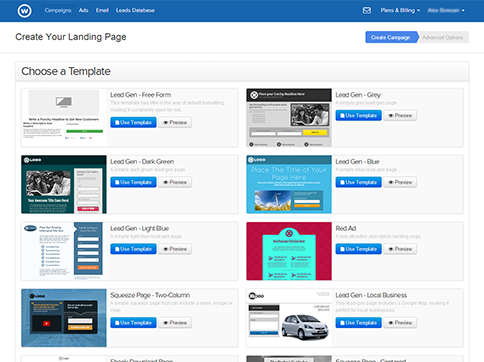Click the Red Ad template thumbnail
The width and height of the screenshot is (484, 362).
point(289,251)
